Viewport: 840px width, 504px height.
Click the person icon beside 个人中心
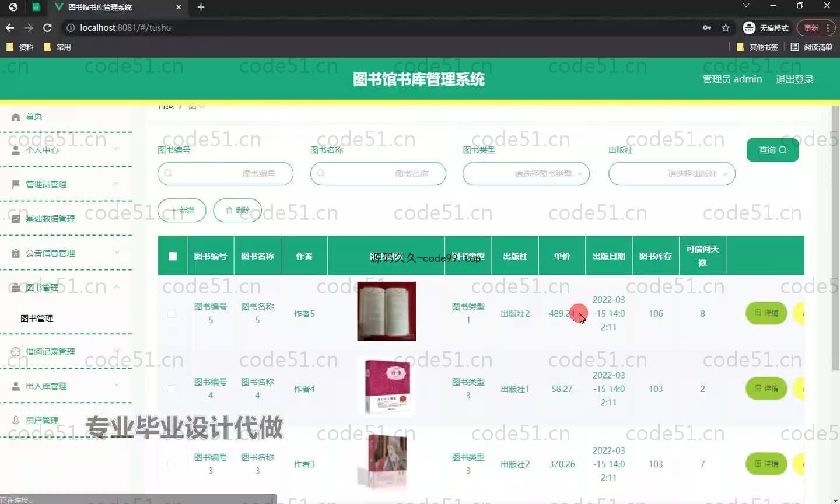pyautogui.click(x=16, y=150)
